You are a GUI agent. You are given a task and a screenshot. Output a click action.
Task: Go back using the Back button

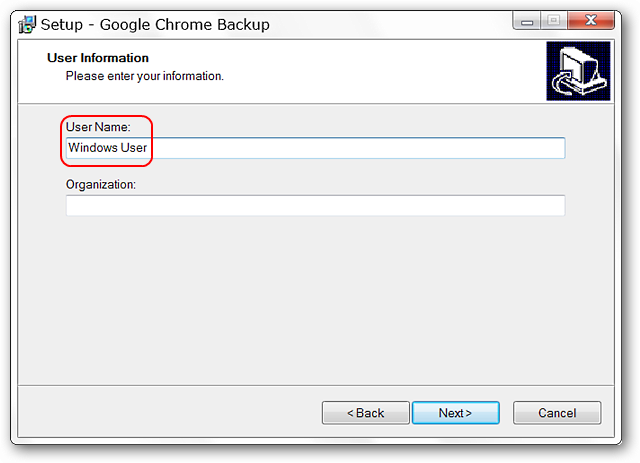(x=365, y=413)
